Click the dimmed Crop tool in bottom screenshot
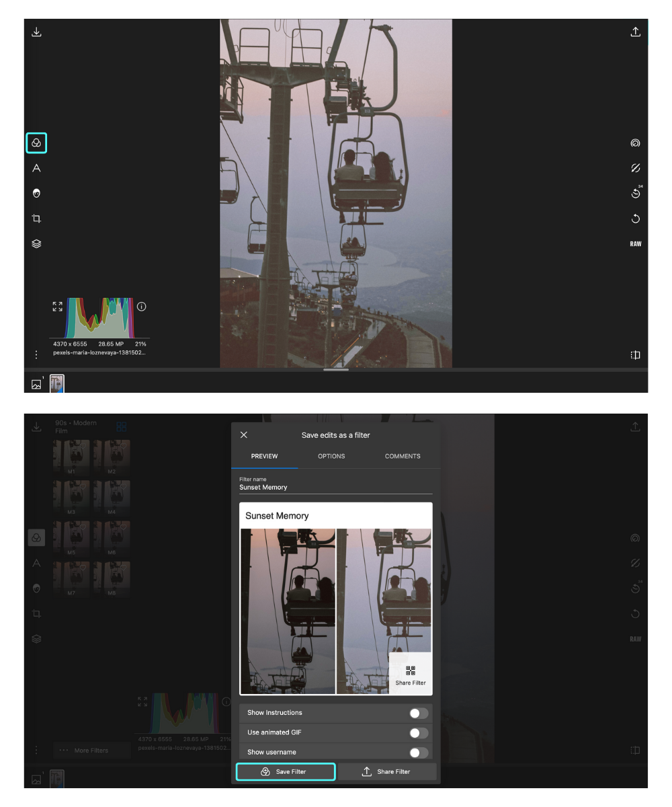672x807 pixels. click(36, 613)
